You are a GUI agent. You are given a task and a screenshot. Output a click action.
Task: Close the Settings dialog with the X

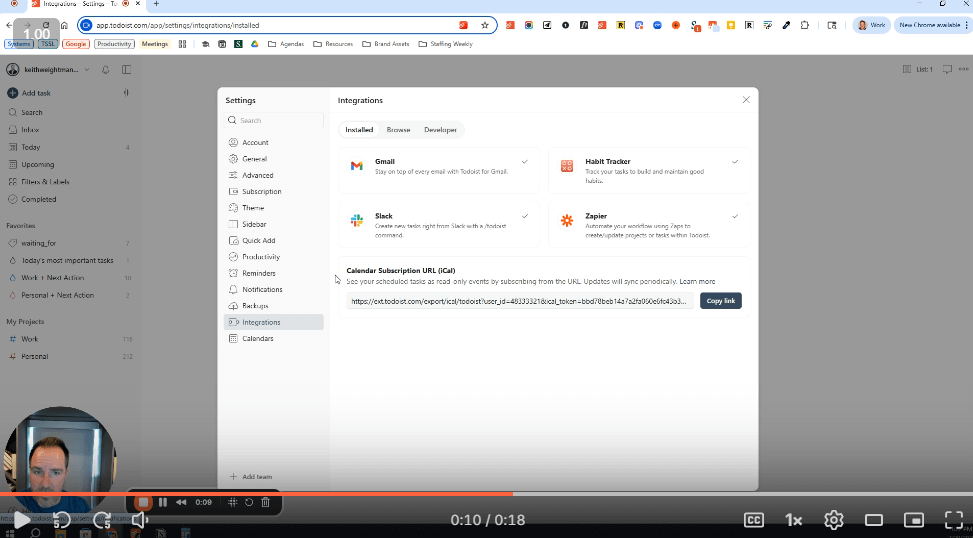pyautogui.click(x=746, y=100)
